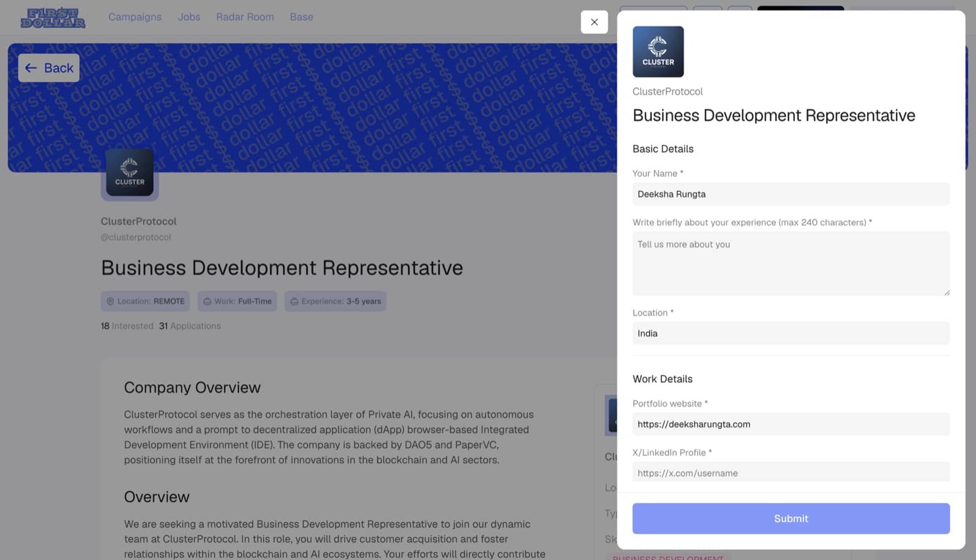Edit the Portfolio website field

click(791, 424)
